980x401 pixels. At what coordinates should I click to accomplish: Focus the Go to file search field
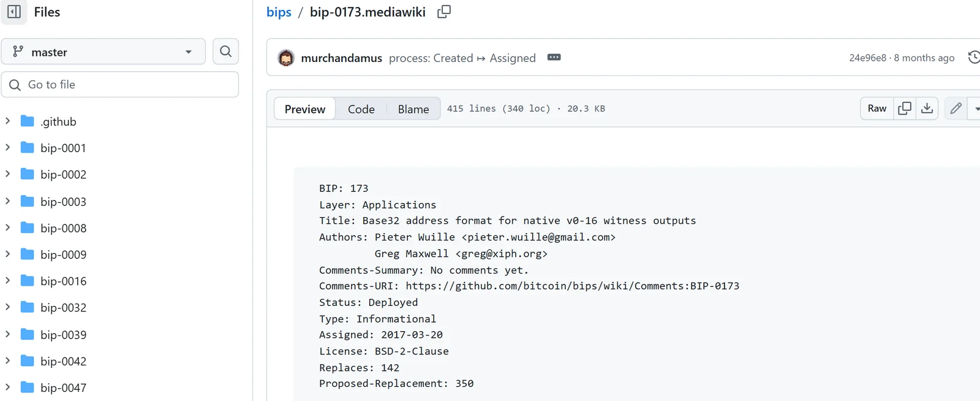pos(120,85)
